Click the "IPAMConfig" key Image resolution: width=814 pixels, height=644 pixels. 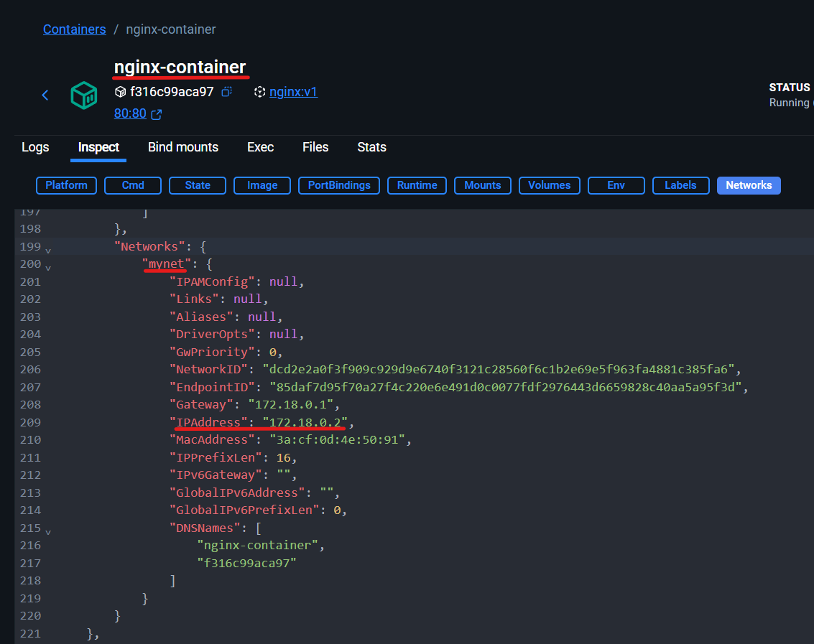[x=212, y=281]
